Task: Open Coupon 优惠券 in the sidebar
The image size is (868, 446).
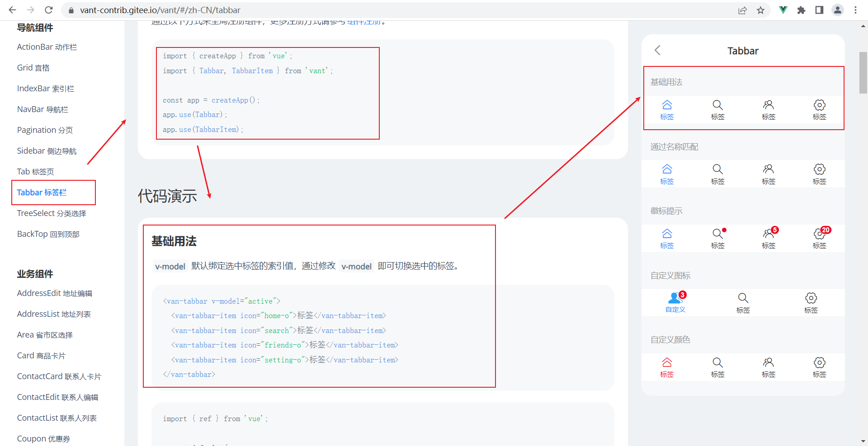Action: pyautogui.click(x=43, y=439)
